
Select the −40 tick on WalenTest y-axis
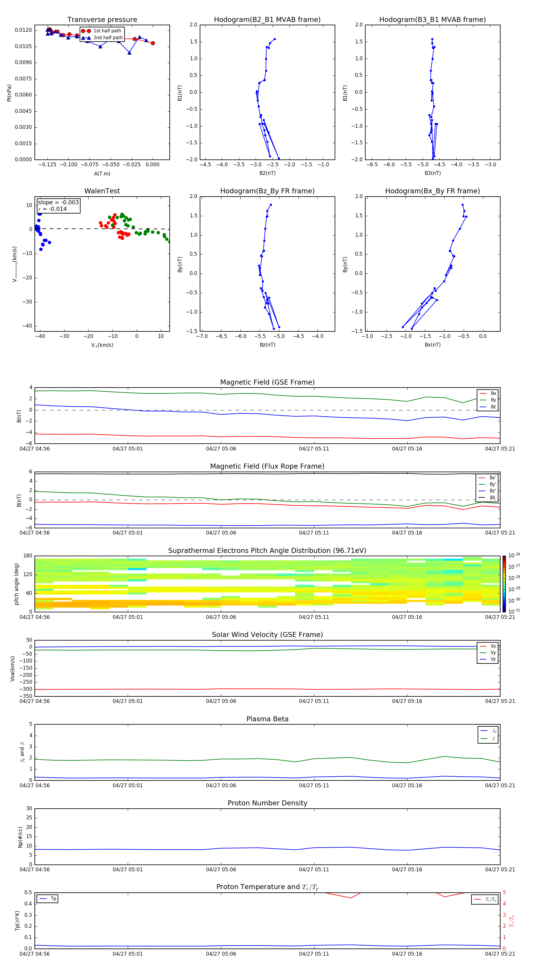(x=27, y=326)
